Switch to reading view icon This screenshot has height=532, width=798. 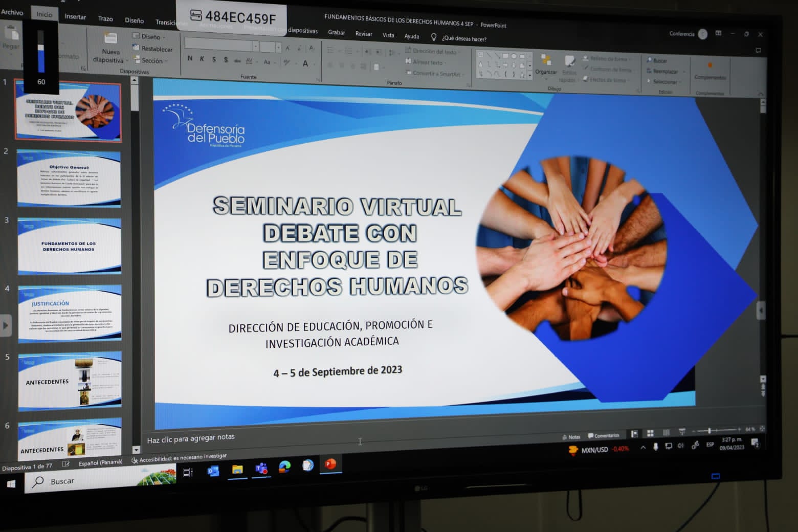click(x=666, y=433)
